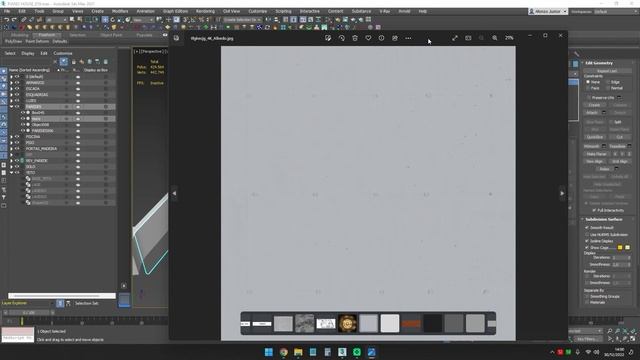Click the yellow Show Cage color swatch
This screenshot has width=640, height=360.
pyautogui.click(x=620, y=247)
